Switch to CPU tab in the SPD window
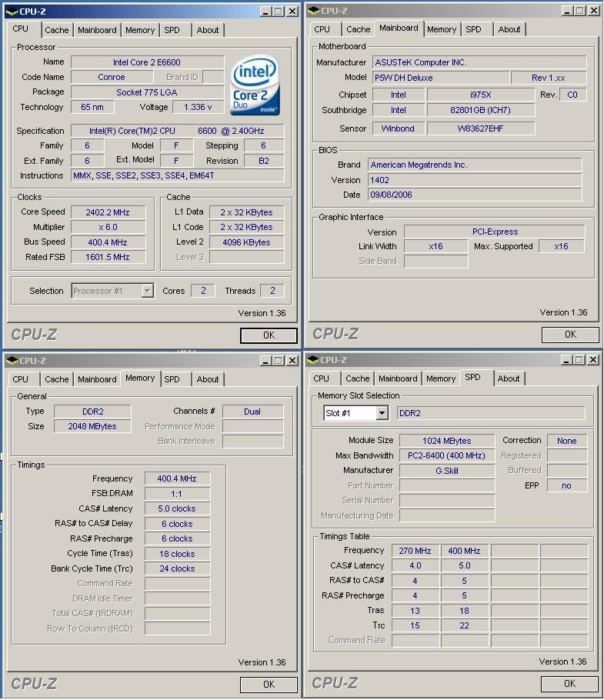The image size is (604, 700). coord(321,378)
